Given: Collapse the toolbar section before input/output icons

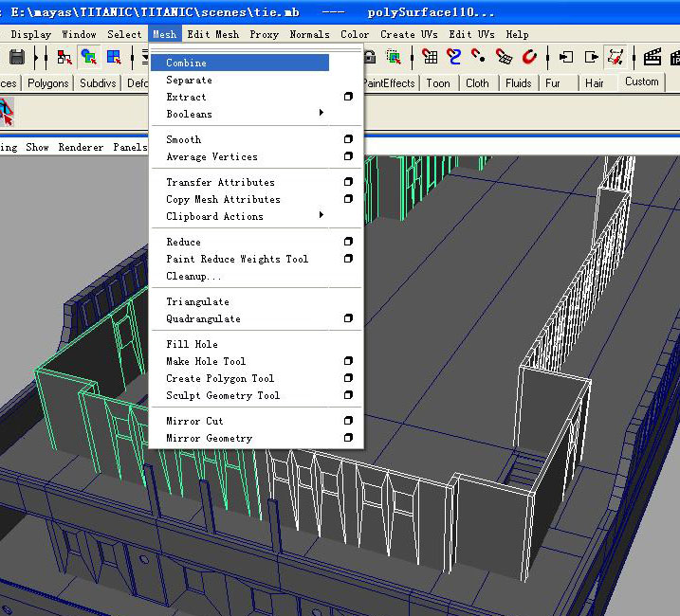Looking at the screenshot, I should [548, 57].
